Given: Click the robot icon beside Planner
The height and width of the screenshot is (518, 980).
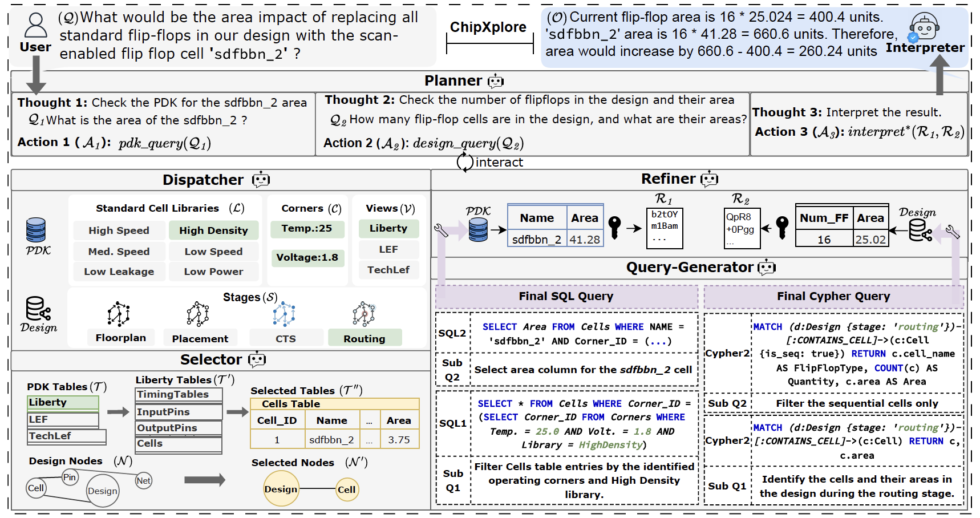Looking at the screenshot, I should click(x=496, y=81).
